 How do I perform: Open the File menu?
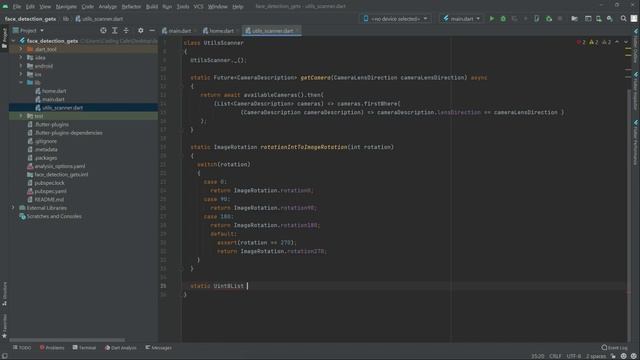(17, 7)
